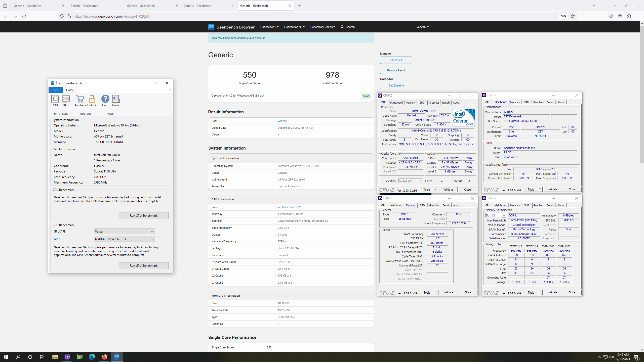Screen dimensions: 644x362
Task: Open the Intel Celeron G1820 link
Action: pyautogui.click(x=289, y=207)
